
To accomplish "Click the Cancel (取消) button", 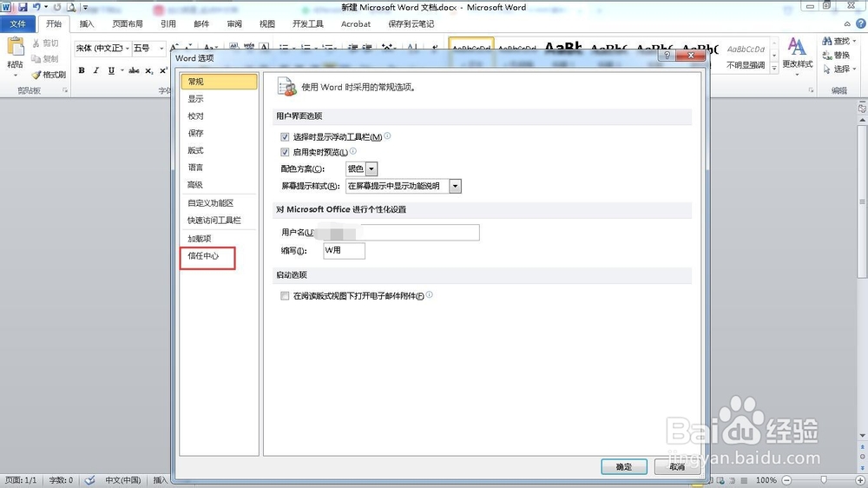I will click(678, 467).
